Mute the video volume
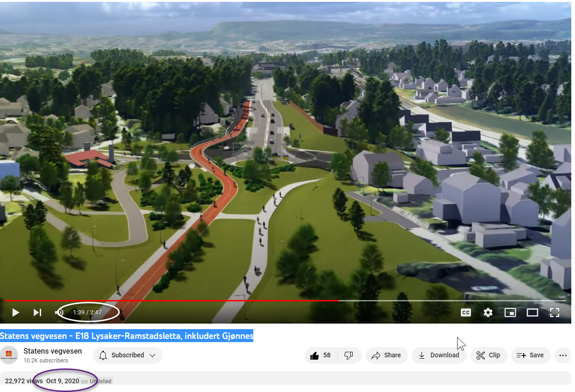575x392 pixels. (x=59, y=312)
